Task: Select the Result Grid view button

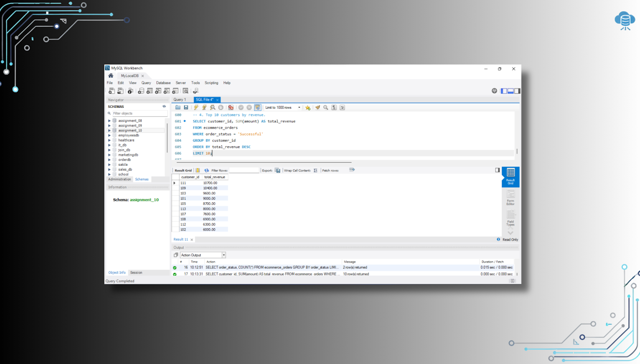Action: point(510,177)
